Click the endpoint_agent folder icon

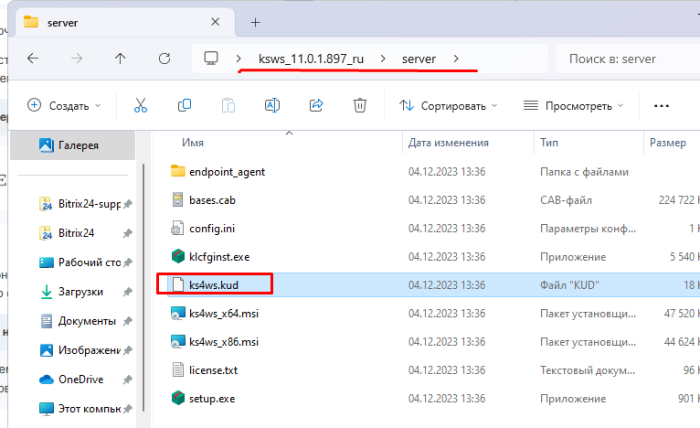click(x=178, y=171)
